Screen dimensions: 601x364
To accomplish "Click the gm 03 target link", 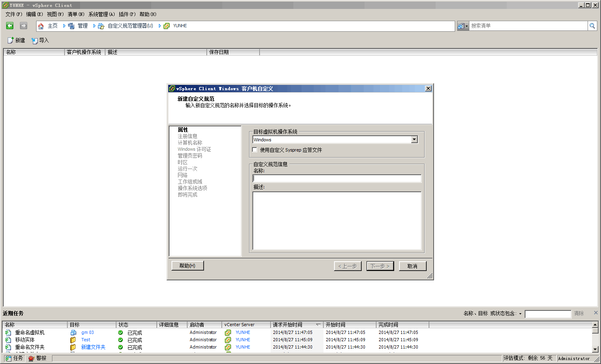I will coord(87,332).
